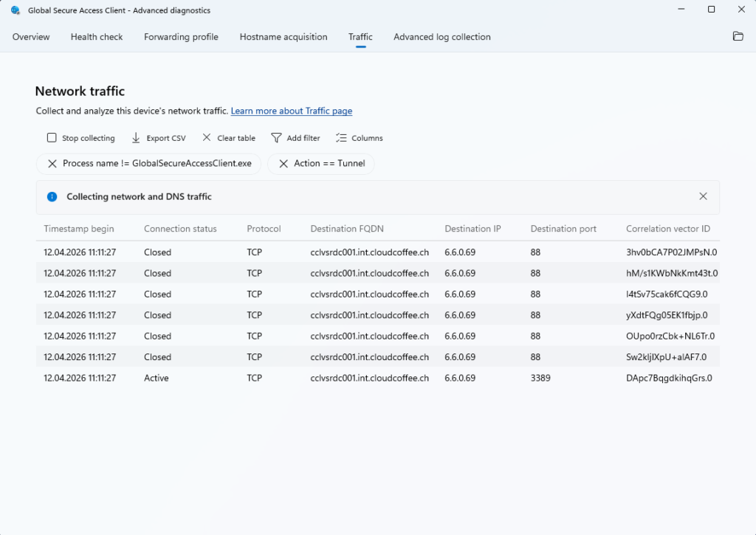This screenshot has width=756, height=535.
Task: Click the Columns button label
Action: (x=367, y=138)
